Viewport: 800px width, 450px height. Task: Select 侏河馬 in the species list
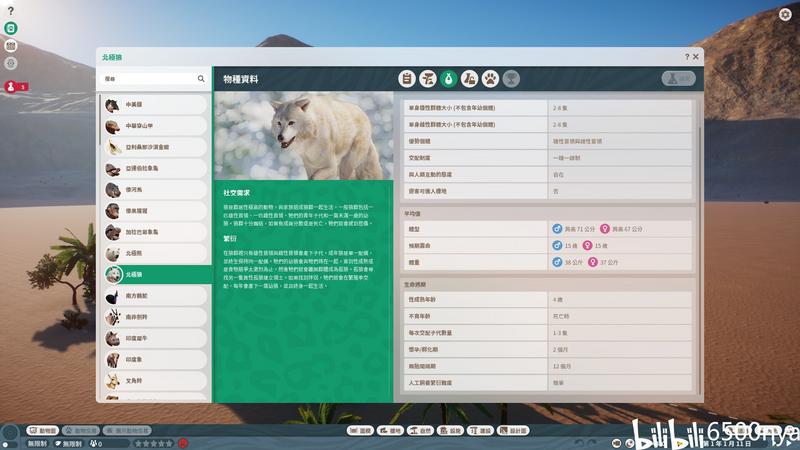click(155, 189)
